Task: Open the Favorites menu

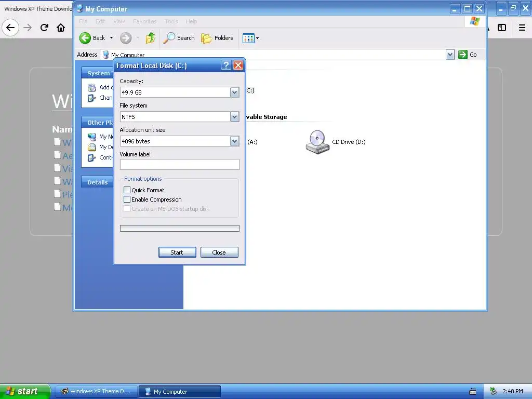Action: 145,21
